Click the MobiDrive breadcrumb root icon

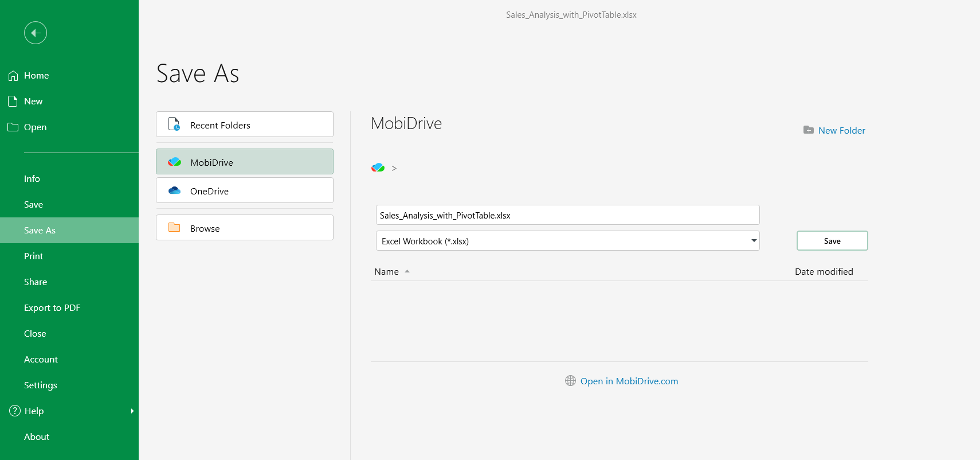378,167
